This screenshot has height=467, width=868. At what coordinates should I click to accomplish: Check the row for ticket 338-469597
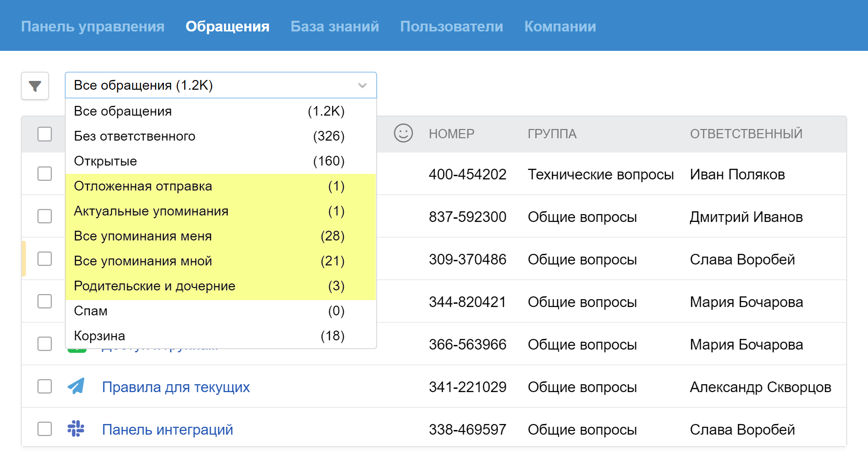tap(44, 429)
